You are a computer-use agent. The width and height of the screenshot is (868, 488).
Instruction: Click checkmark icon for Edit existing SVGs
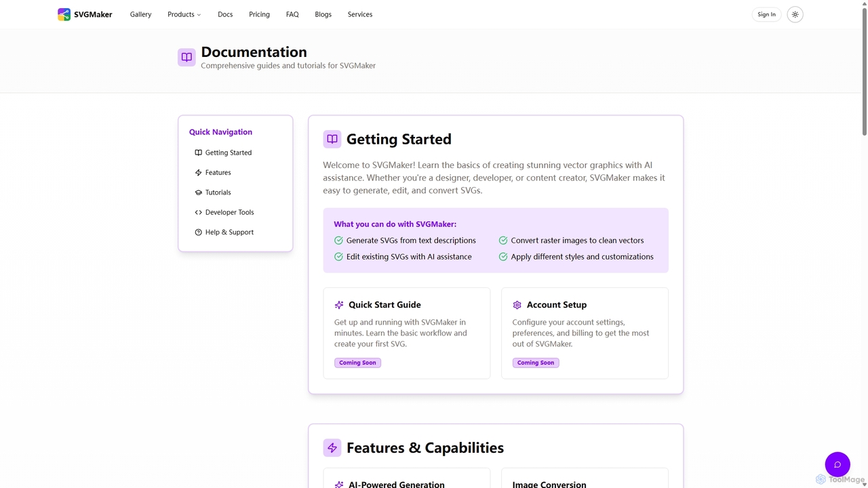[x=338, y=257]
